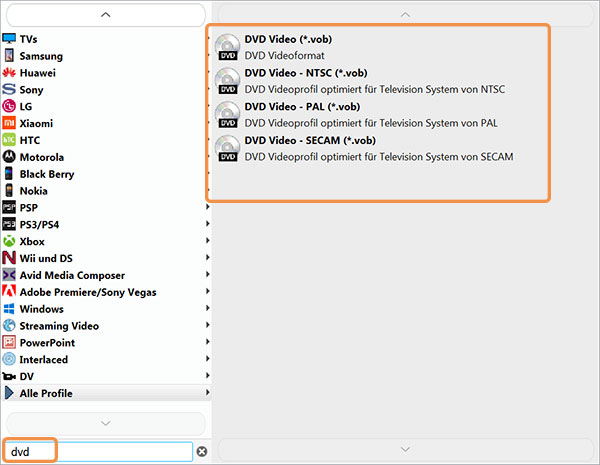The height and width of the screenshot is (465, 600).
Task: Click the Wii und DS icon
Action: point(9,258)
